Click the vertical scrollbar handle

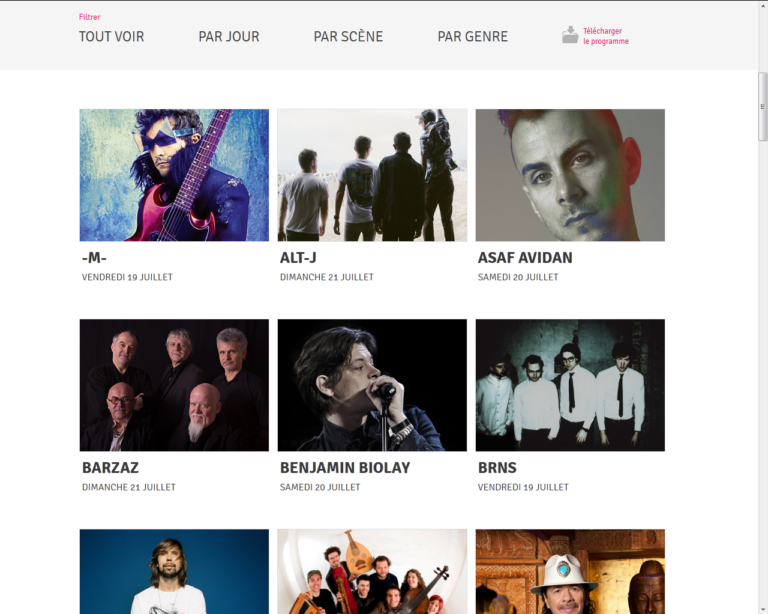coord(762,106)
